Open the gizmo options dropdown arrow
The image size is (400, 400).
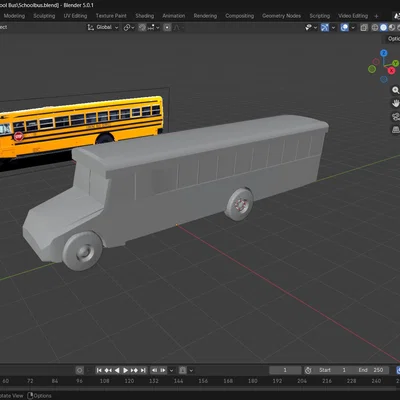pyautogui.click(x=333, y=28)
